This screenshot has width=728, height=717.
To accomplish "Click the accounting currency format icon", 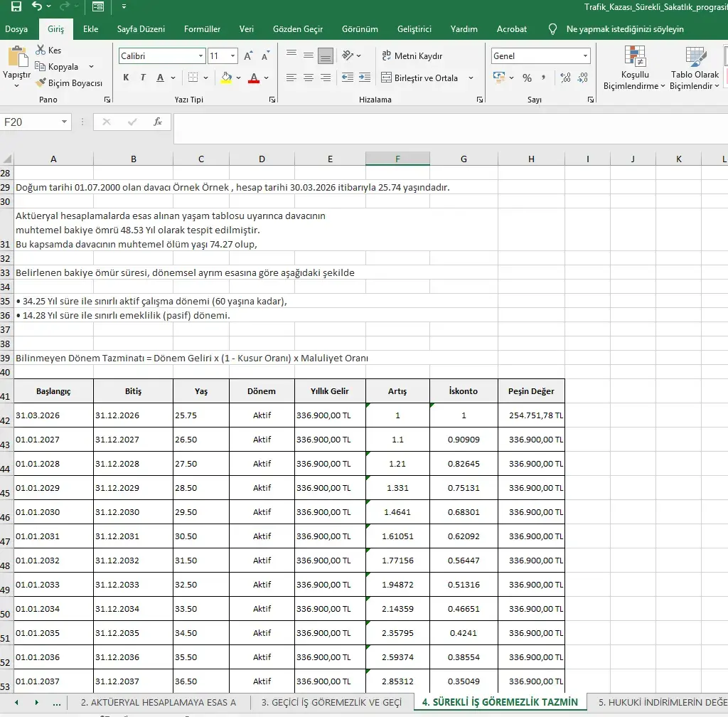I will (x=499, y=78).
